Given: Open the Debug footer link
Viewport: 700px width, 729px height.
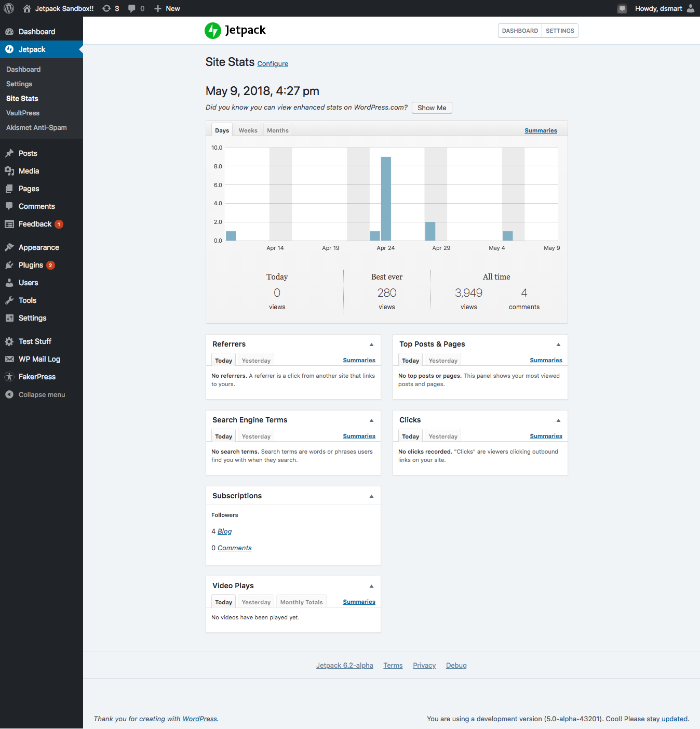Looking at the screenshot, I should 456,665.
